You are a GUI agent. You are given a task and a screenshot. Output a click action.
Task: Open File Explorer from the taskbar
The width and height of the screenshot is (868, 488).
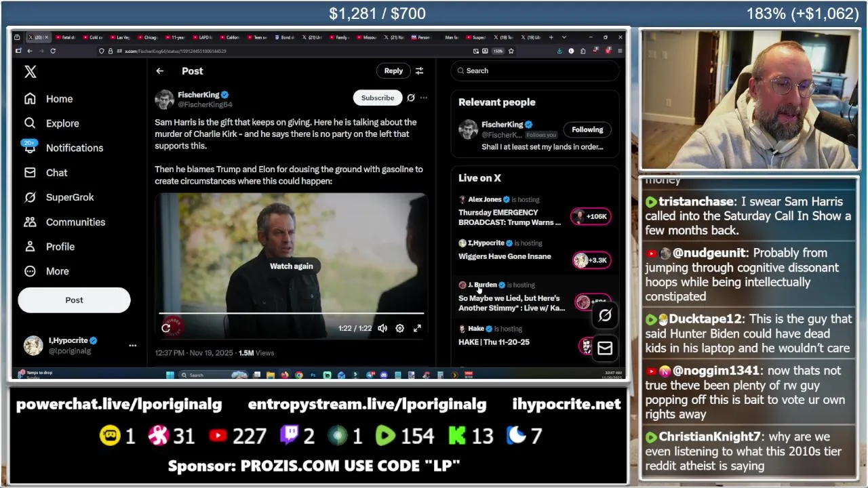click(x=270, y=375)
